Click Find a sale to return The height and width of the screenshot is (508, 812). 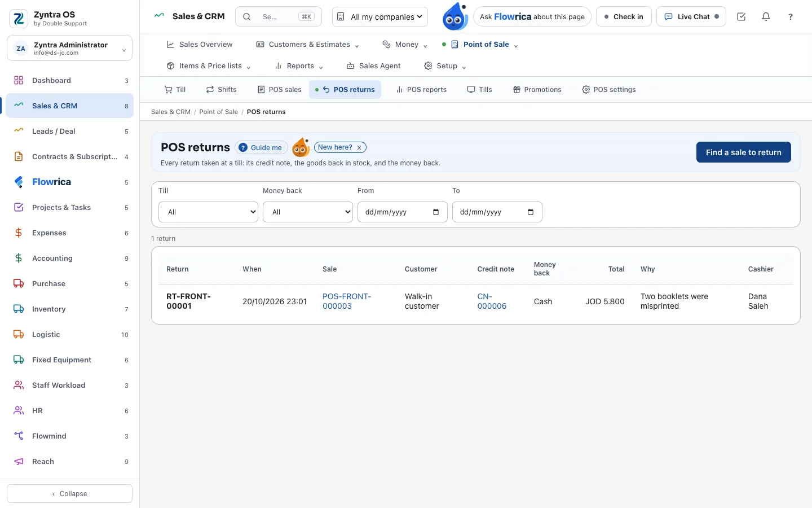point(744,152)
